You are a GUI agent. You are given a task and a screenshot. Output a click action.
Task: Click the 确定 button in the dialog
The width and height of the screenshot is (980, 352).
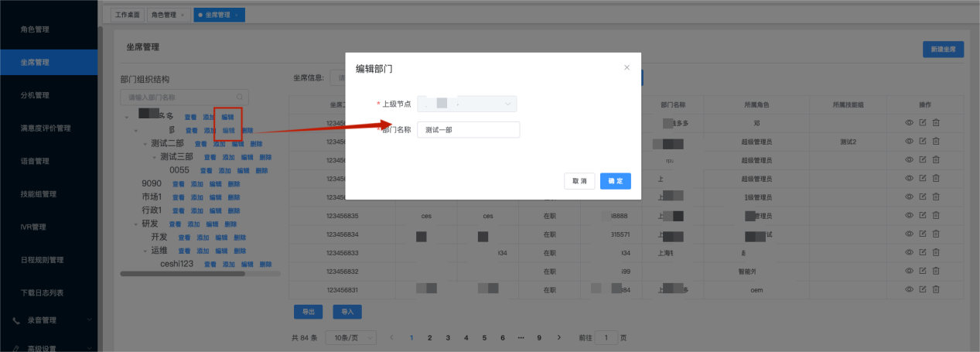[615, 181]
